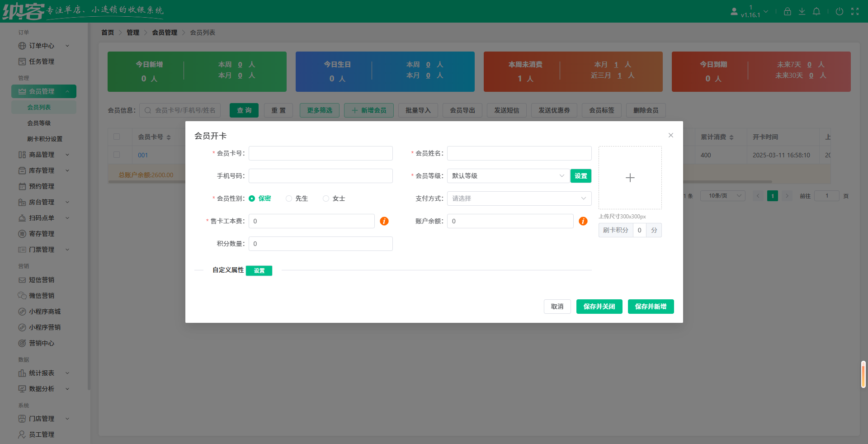Click the info icon beside 售卡工本费
Screen dimensions: 868x444
coord(384,222)
